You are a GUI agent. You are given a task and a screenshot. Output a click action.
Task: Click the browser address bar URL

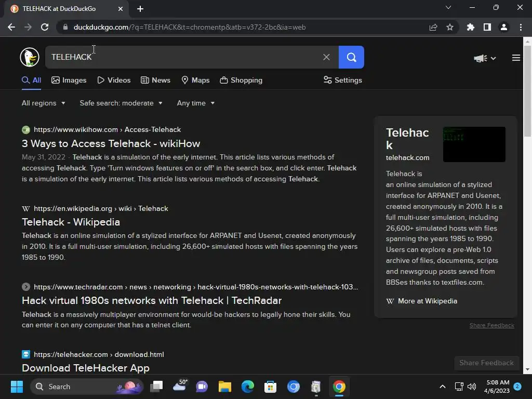point(189,27)
